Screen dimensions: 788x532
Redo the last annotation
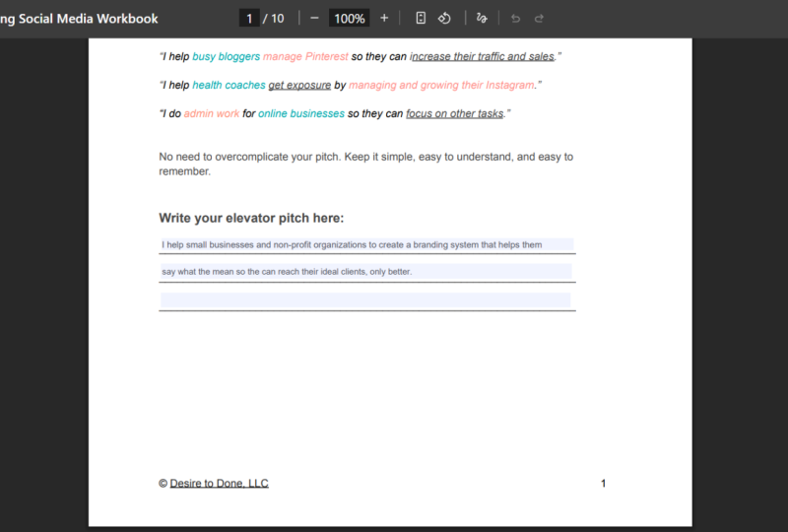(x=539, y=19)
